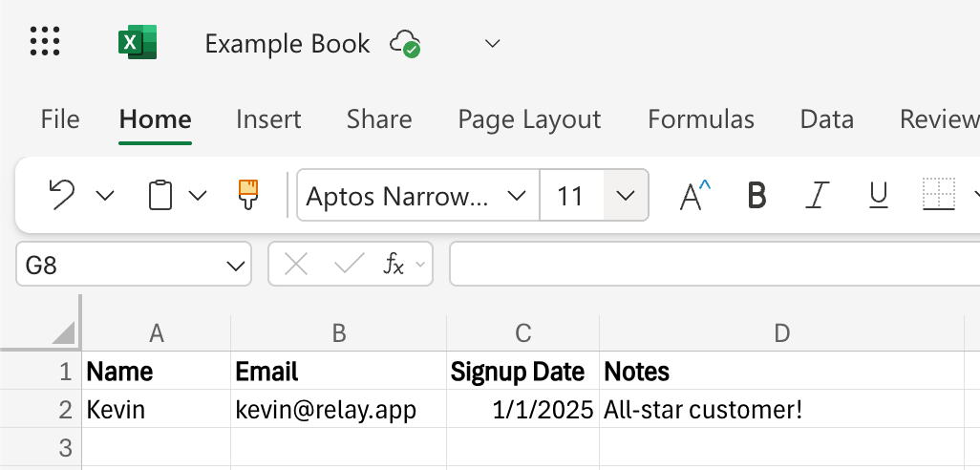Click the Paste clipboard icon
Screen dimensions: 980x470
pos(160,195)
